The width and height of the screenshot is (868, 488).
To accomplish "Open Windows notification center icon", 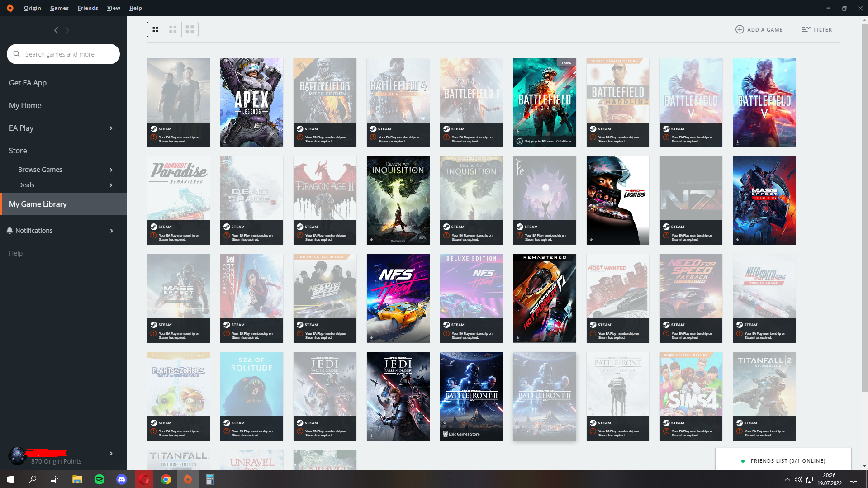I will point(854,479).
